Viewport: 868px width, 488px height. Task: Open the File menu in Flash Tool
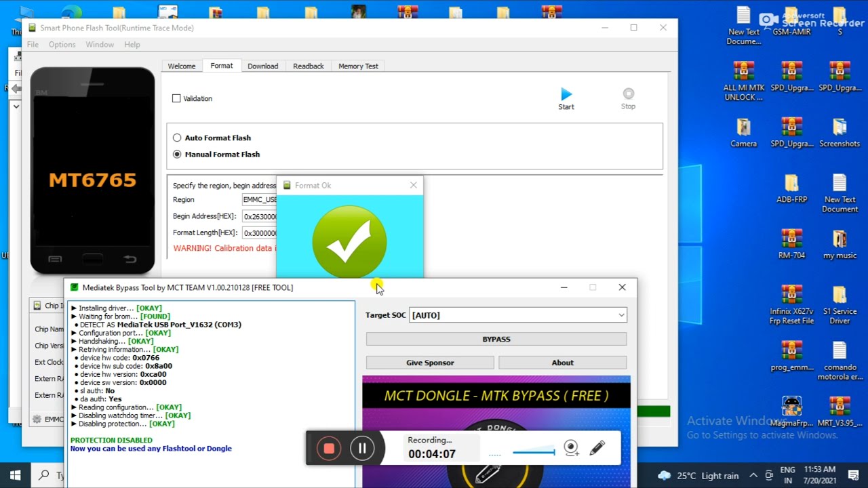(33, 45)
